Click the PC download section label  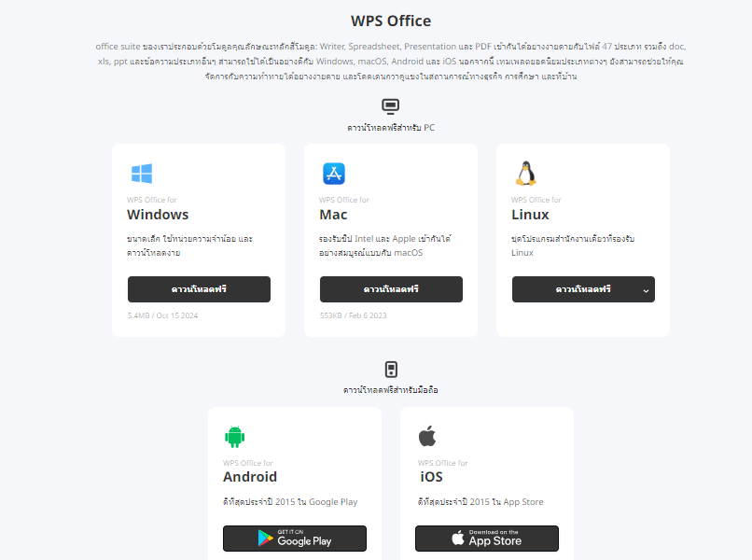click(x=391, y=128)
